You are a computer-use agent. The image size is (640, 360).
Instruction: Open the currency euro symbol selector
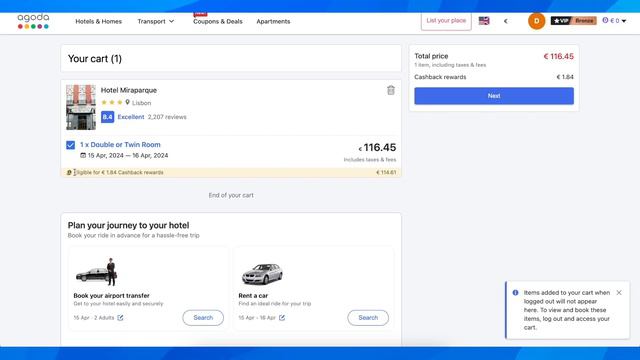505,21
